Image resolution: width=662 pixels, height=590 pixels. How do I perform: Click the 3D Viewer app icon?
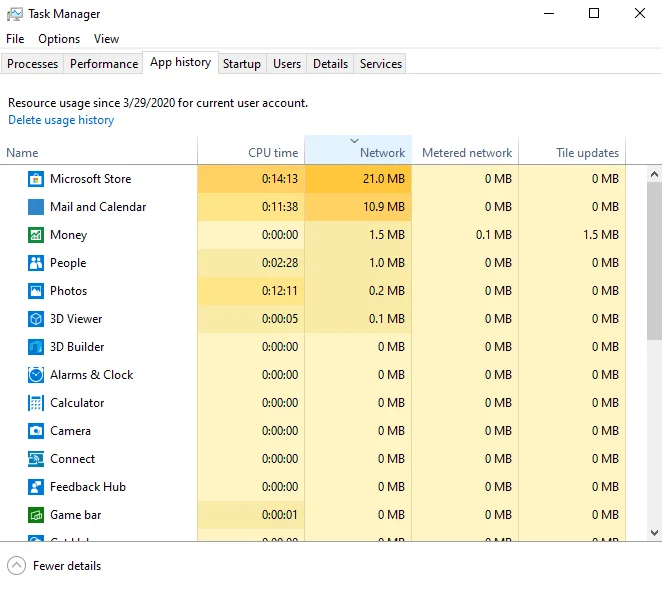[36, 319]
